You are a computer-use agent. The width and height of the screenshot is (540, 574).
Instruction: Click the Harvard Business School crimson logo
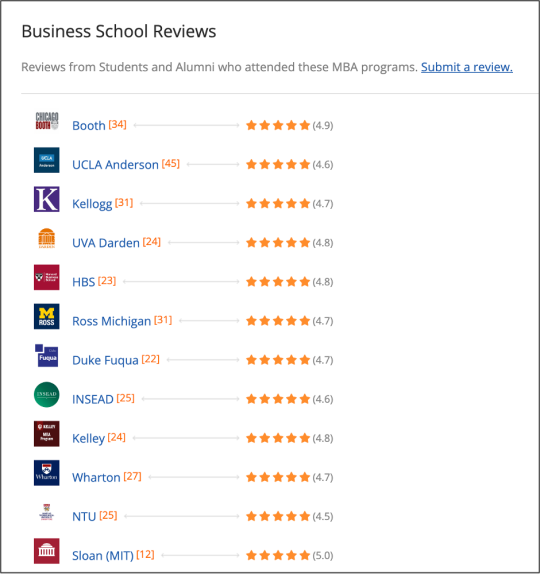pos(46,277)
